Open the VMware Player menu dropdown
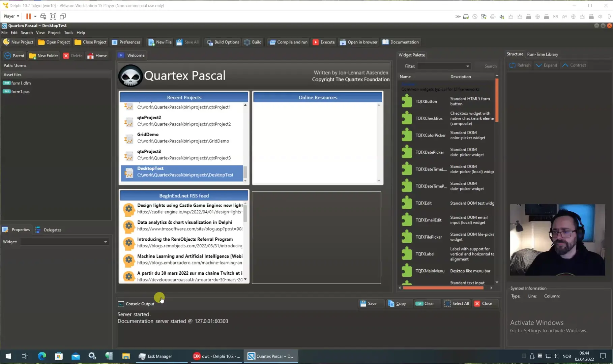Image resolution: width=613 pixels, height=364 pixels. pos(11,16)
